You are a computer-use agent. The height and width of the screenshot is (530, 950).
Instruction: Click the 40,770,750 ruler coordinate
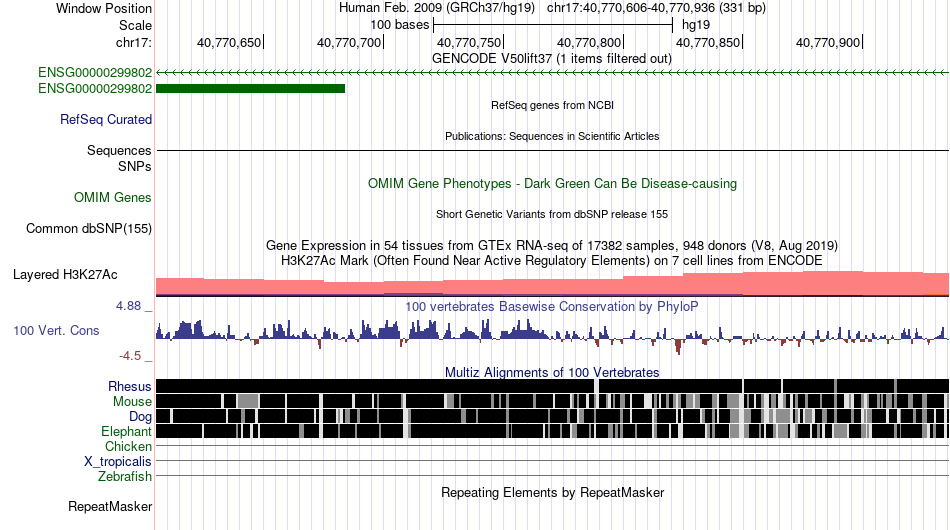pos(469,42)
